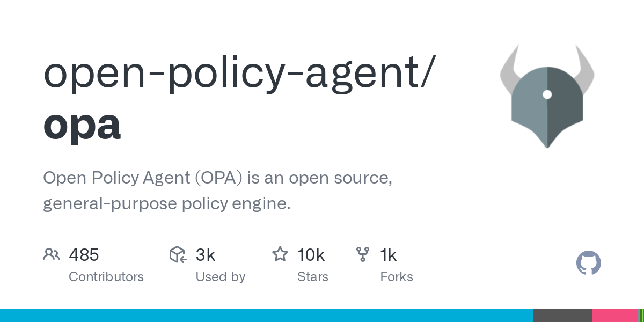Click the Forks branch icon
The width and height of the screenshot is (644, 322).
click(363, 254)
